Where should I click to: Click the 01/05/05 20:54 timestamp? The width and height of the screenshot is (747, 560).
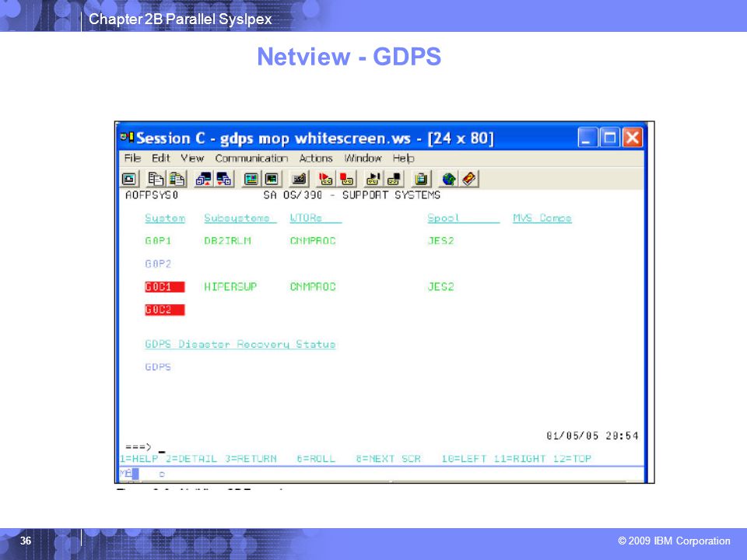tap(592, 436)
